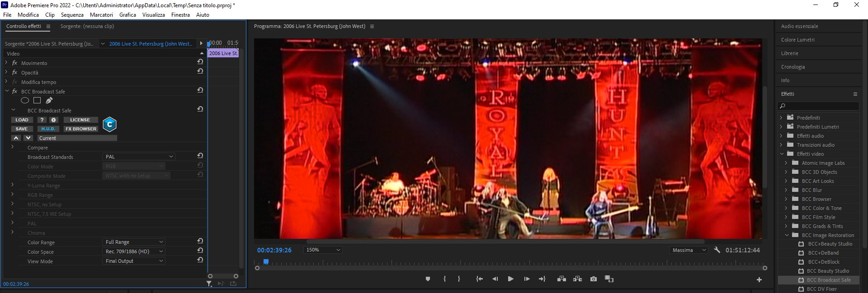Viewport: 868px width, 293px height.
Task: Click the filter properties funnel icon
Action: pos(209,284)
